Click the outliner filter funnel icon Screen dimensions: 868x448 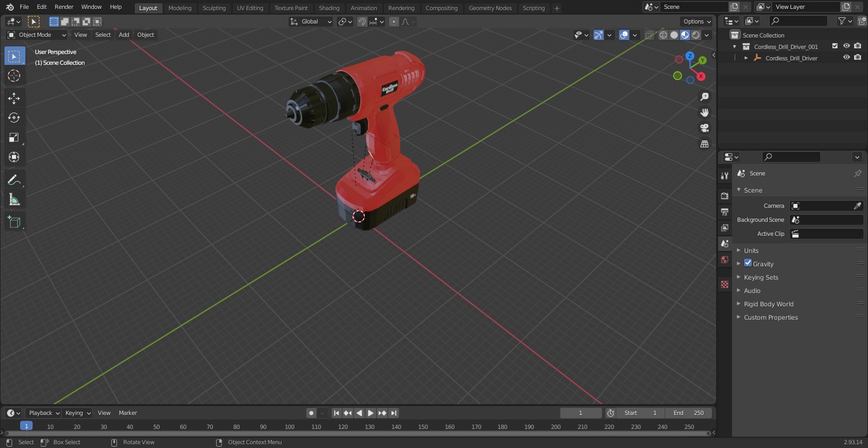841,21
